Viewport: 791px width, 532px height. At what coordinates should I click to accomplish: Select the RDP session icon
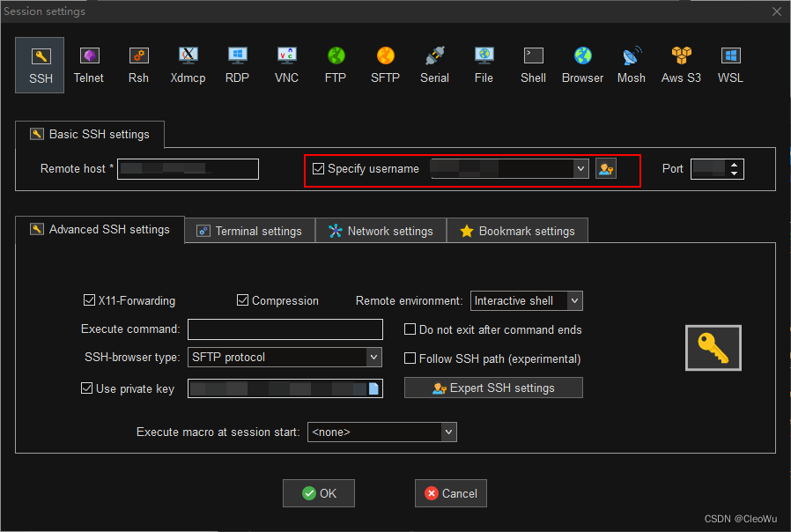237,65
